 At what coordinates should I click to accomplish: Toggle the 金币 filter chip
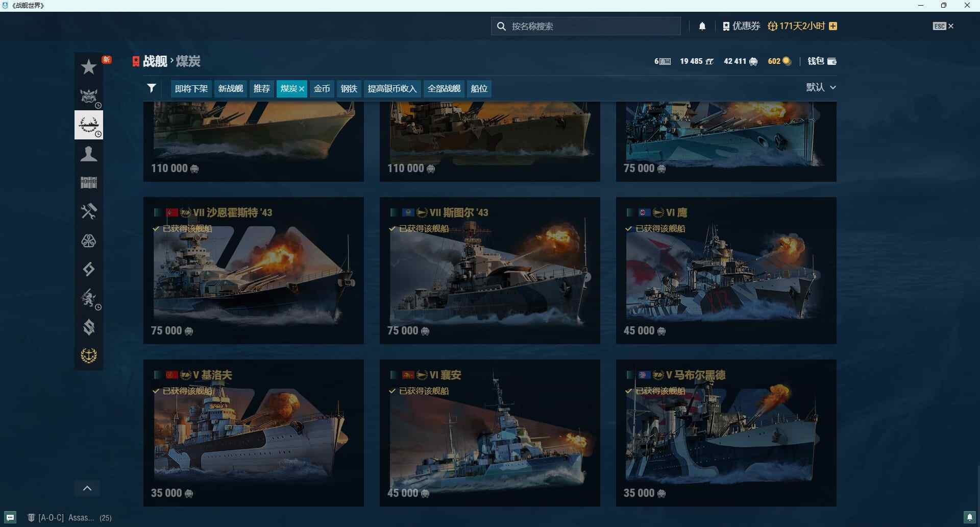[x=322, y=88]
